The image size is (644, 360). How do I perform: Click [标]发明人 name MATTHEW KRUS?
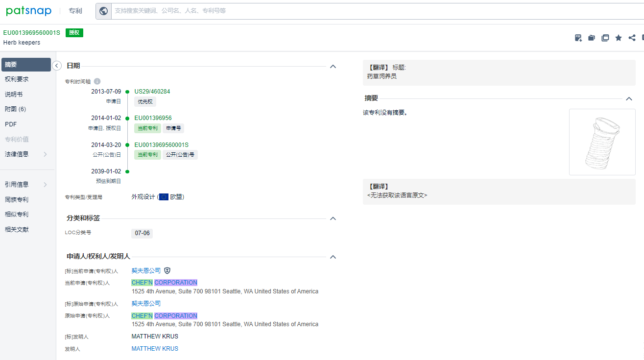pos(155,336)
